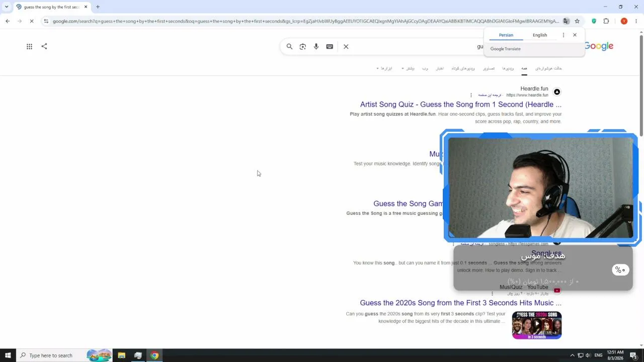Click the taskbar search box
The height and width of the screenshot is (362, 644).
(64, 355)
